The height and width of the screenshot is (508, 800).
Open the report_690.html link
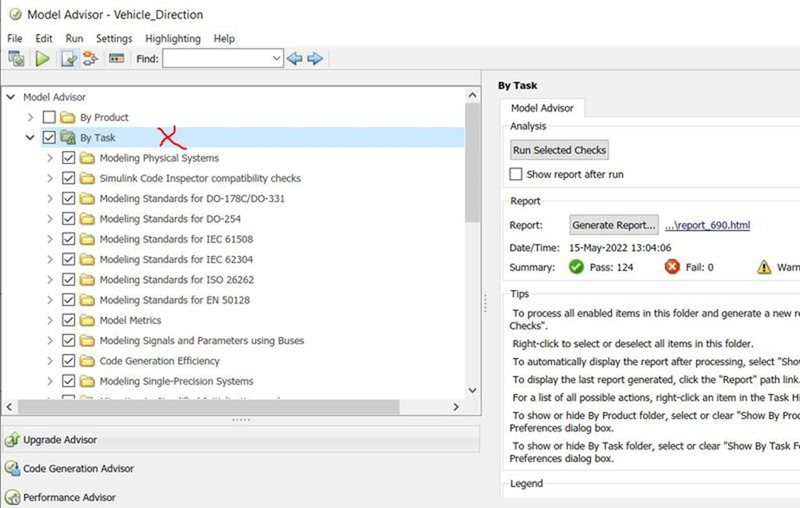pyautogui.click(x=707, y=225)
